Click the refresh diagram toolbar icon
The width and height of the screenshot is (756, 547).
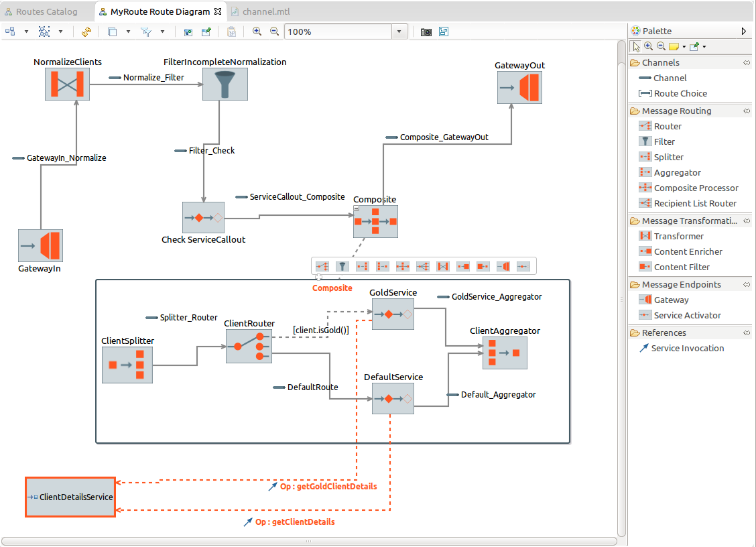[x=86, y=32]
